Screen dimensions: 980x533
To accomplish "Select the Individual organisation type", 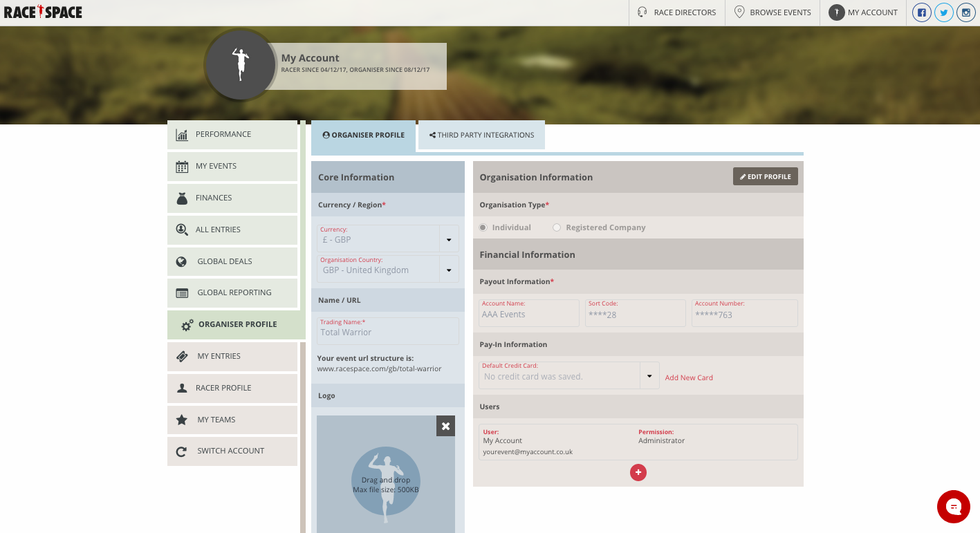I will point(483,227).
